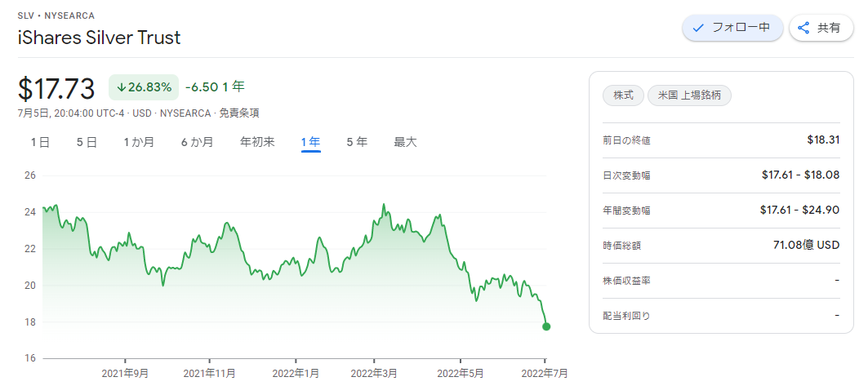The height and width of the screenshot is (386, 868).
Task: Click the 日次変動幅 label
Action: pyautogui.click(x=626, y=175)
